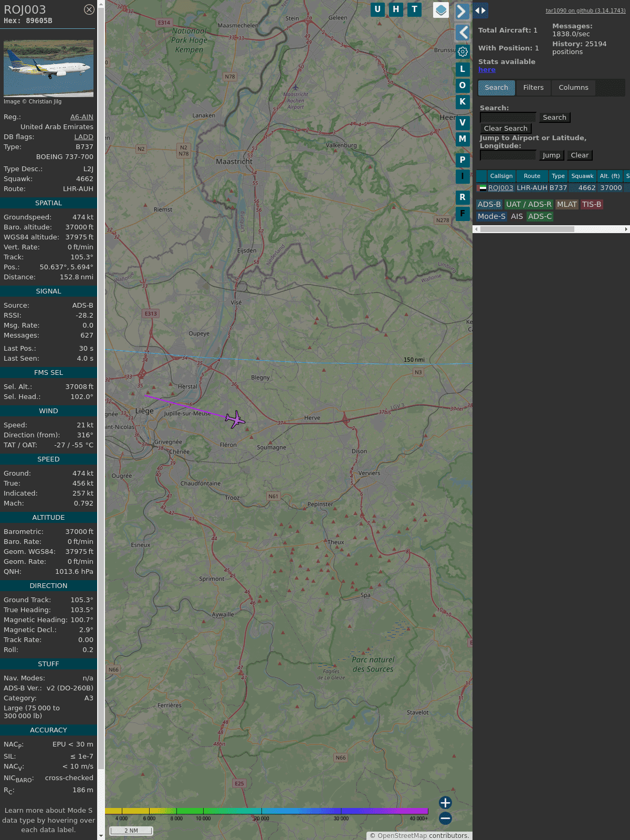630x840 pixels.
Task: Click the I map button
Action: pyautogui.click(x=463, y=176)
